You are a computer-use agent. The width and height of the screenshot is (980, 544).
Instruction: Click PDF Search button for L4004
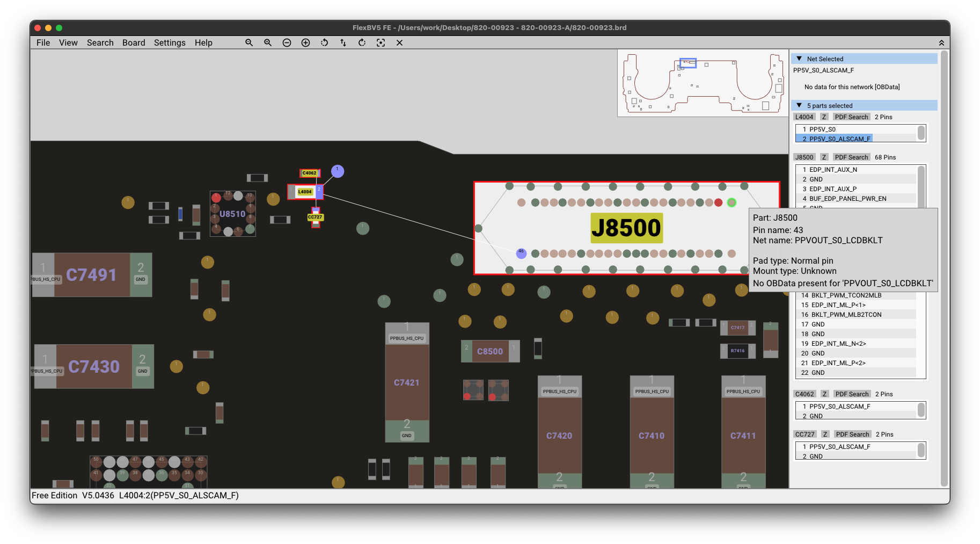(x=851, y=117)
